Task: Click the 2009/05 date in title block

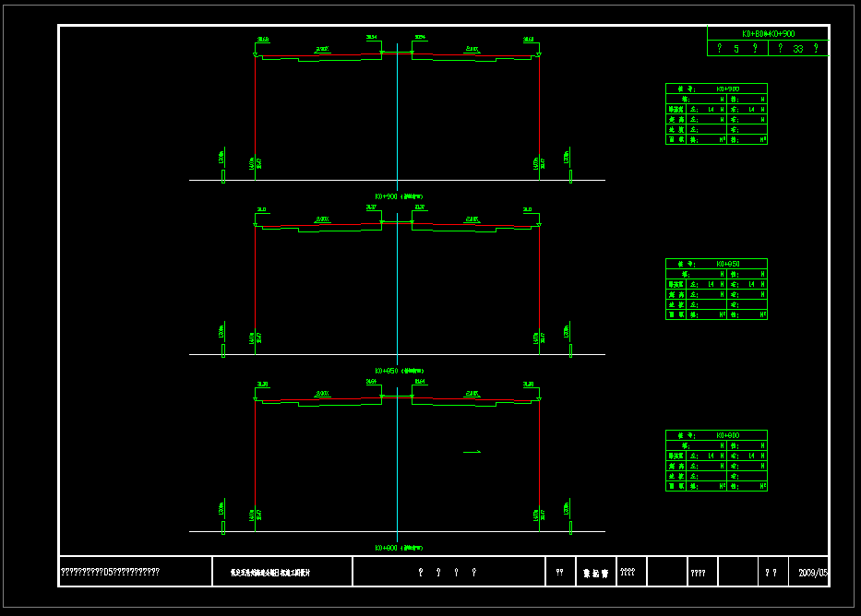Action: pos(812,573)
